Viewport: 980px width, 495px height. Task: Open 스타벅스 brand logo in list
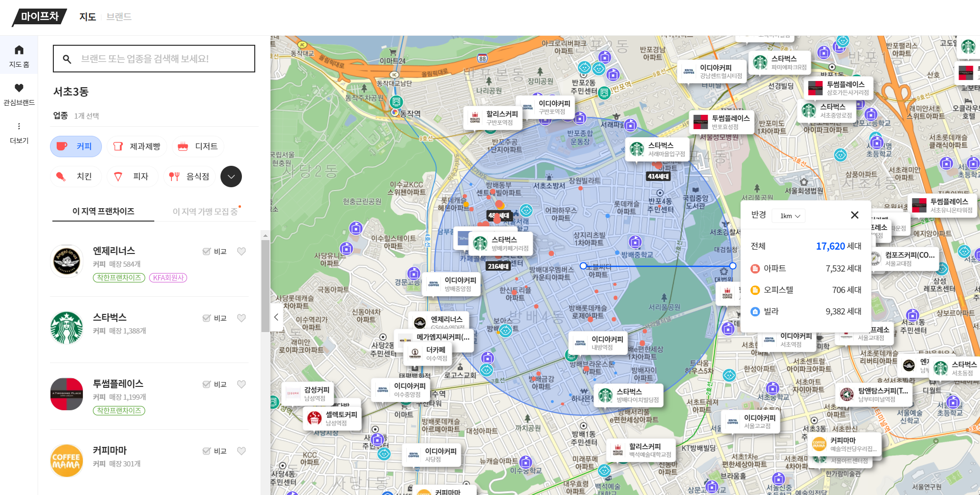coord(67,328)
